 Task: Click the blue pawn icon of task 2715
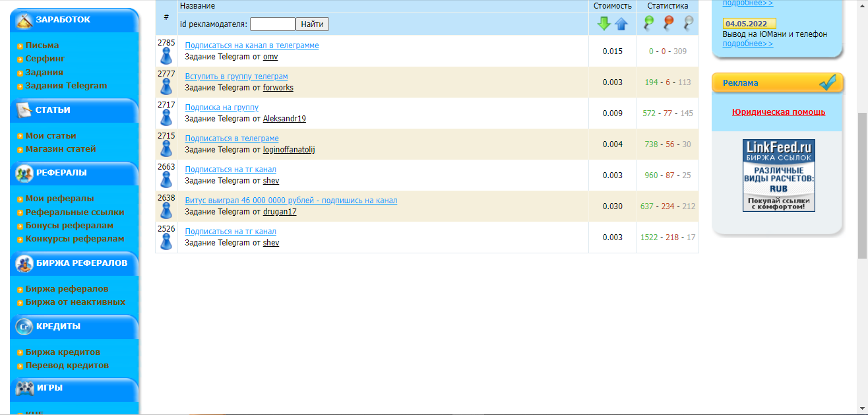tap(166, 148)
